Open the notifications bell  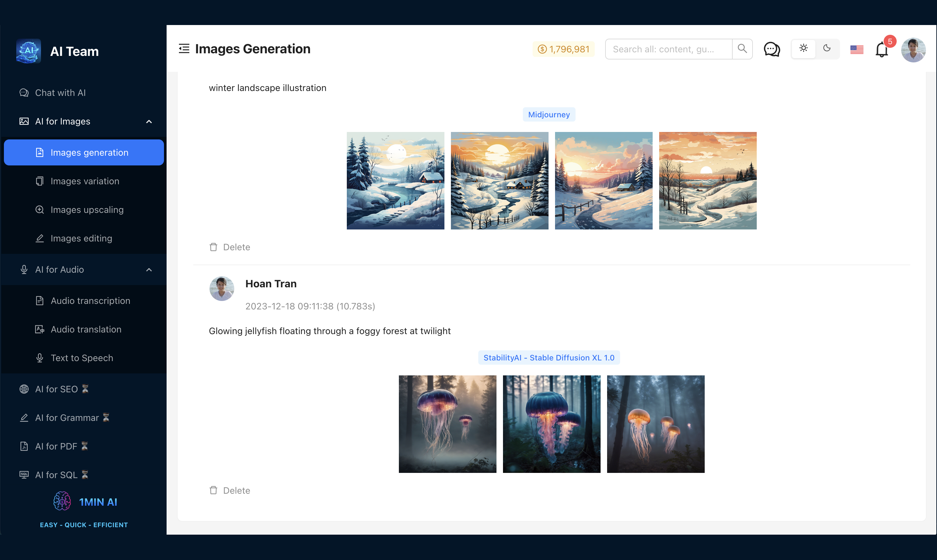pos(881,49)
